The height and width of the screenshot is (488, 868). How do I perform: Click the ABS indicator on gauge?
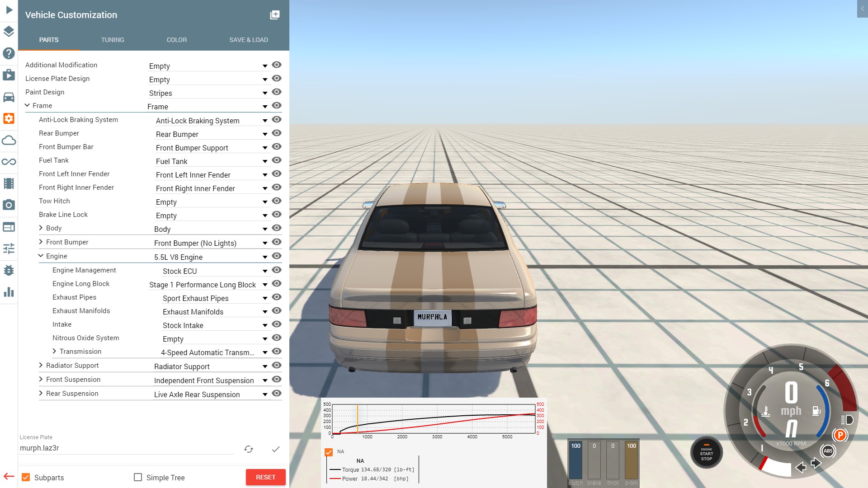point(828,451)
